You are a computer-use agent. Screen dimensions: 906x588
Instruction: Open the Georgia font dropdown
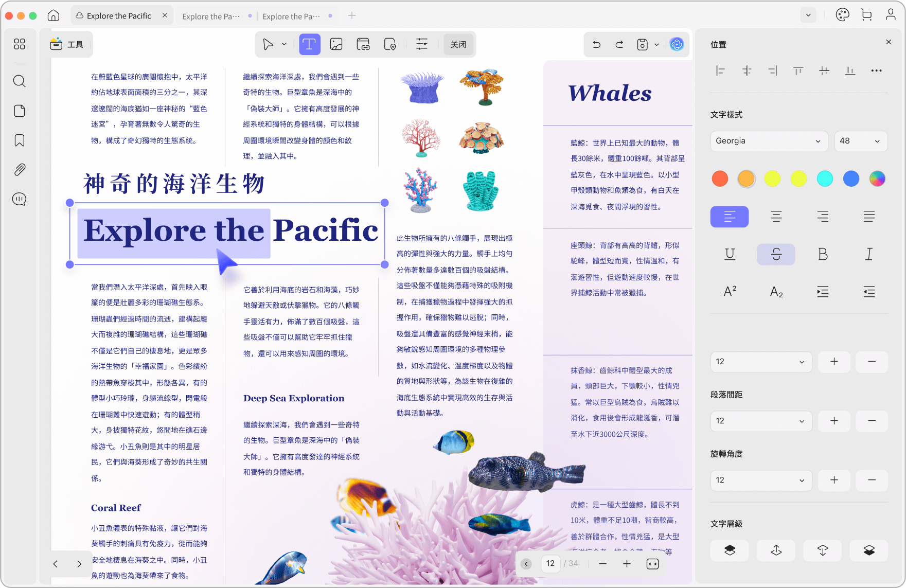(x=769, y=141)
